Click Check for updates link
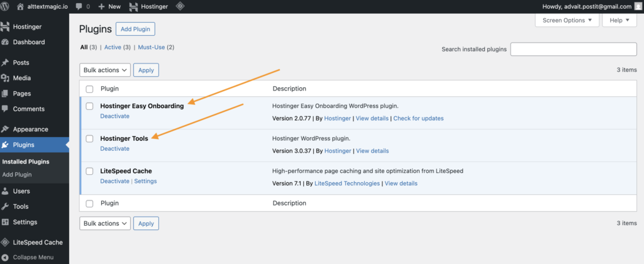 (418, 118)
